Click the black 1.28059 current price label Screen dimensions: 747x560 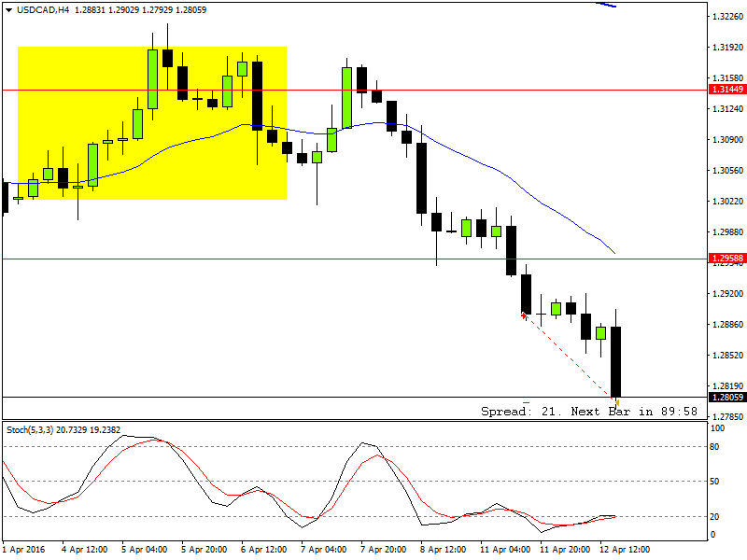[x=727, y=398]
